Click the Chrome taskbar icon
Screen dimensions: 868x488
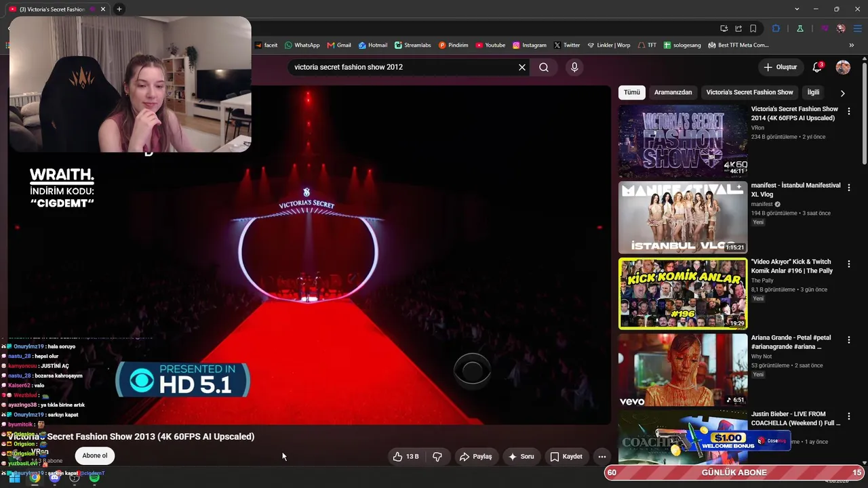point(35,478)
